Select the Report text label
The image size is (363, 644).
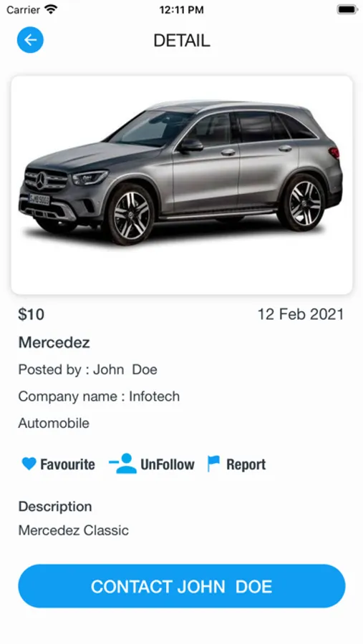[246, 464]
